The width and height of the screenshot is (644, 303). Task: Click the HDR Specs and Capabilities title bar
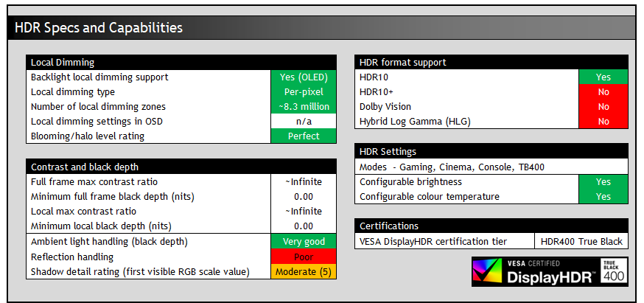pyautogui.click(x=324, y=28)
